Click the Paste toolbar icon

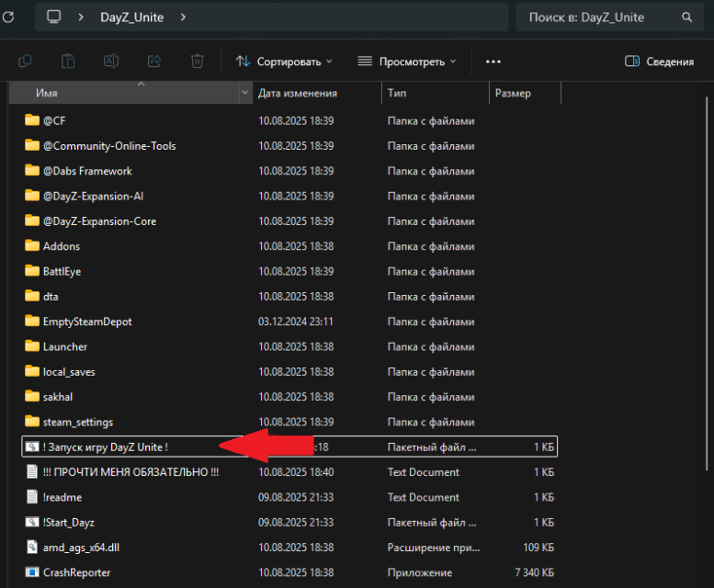click(68, 61)
